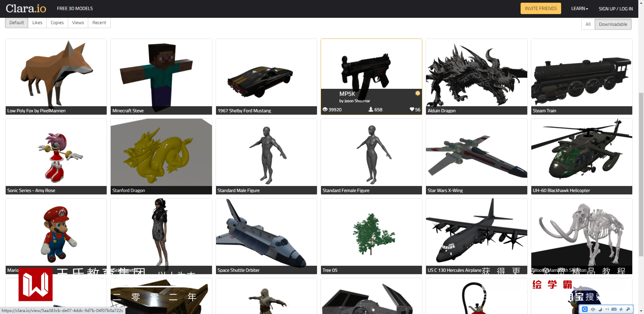Image resolution: width=644 pixels, height=314 pixels.
Task: Click the 'Stanford Dragon' caption text
Action: coord(128,190)
